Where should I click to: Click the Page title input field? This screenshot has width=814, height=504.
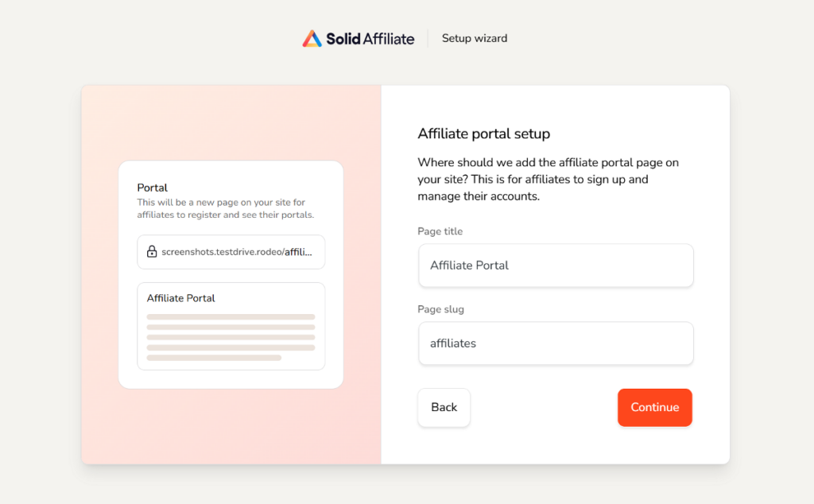[x=556, y=266]
